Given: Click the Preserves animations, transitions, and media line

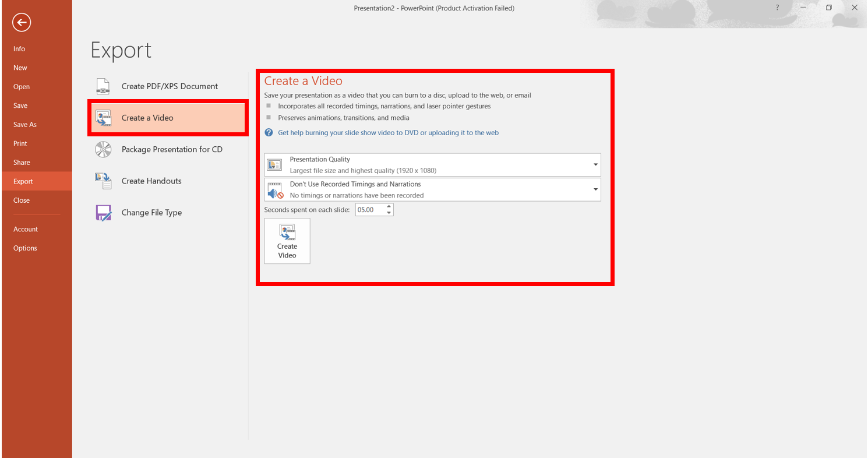Looking at the screenshot, I should [344, 118].
